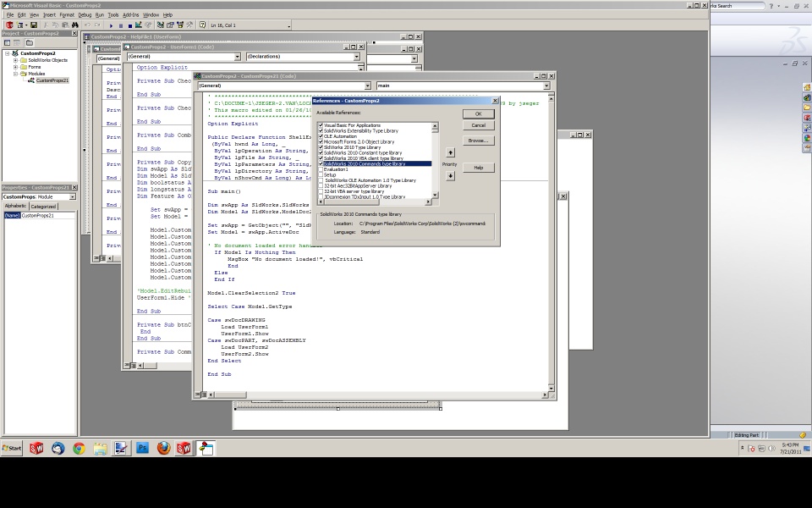Open Properties Window toolbar icon

[x=170, y=25]
